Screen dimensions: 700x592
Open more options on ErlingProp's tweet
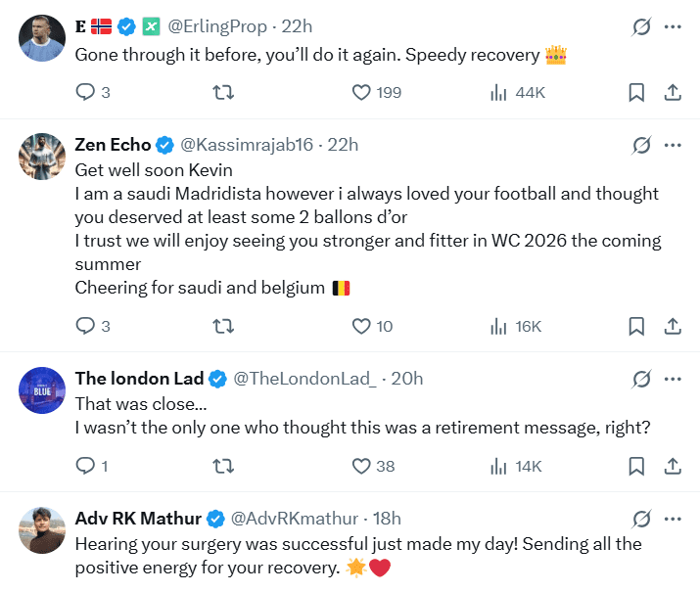[673, 26]
